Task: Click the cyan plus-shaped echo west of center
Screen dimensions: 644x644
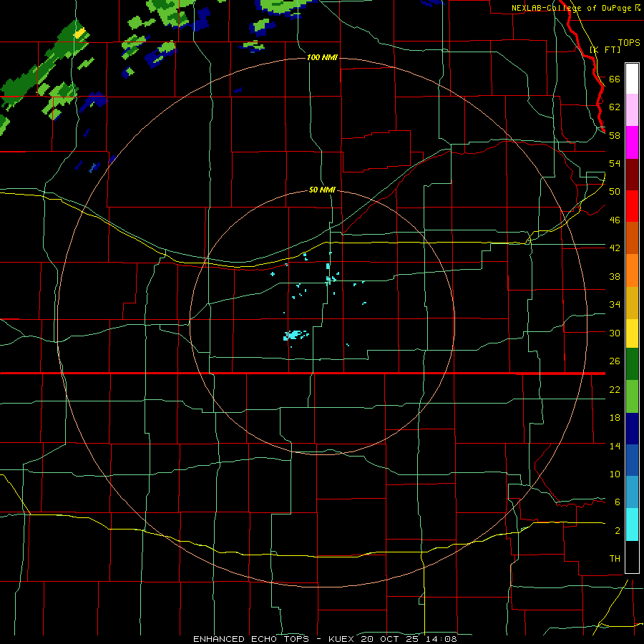Action: point(273,273)
